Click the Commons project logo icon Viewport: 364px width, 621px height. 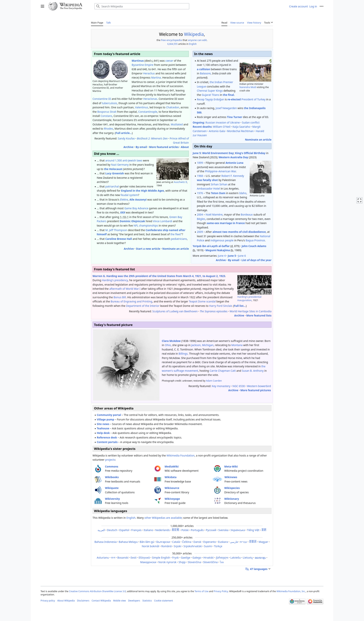coord(98,468)
